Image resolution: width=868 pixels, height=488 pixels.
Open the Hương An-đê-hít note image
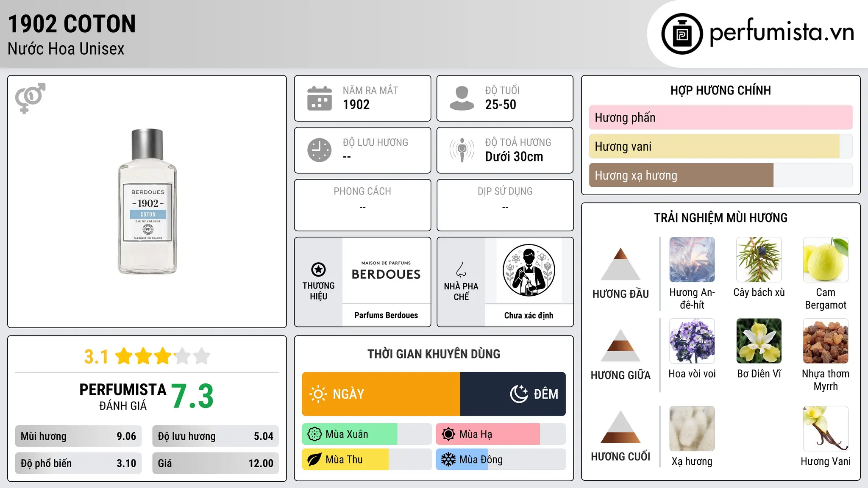coord(692,260)
